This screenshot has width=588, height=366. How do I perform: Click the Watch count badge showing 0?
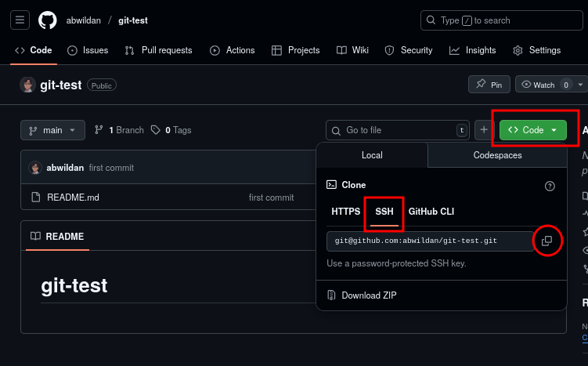pyautogui.click(x=566, y=85)
